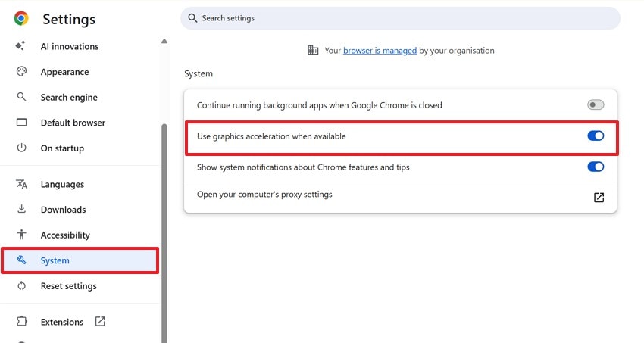644x343 pixels.
Task: Click the proxy settings open-external icon
Action: pos(599,198)
